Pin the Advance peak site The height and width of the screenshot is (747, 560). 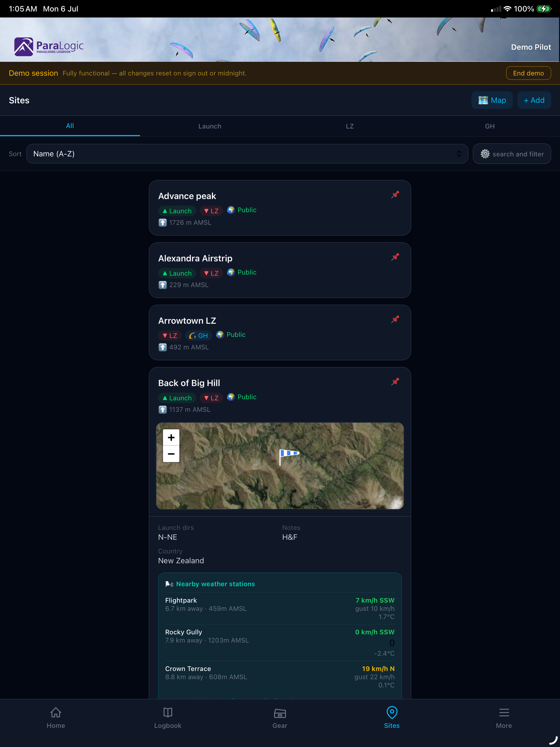pos(395,195)
